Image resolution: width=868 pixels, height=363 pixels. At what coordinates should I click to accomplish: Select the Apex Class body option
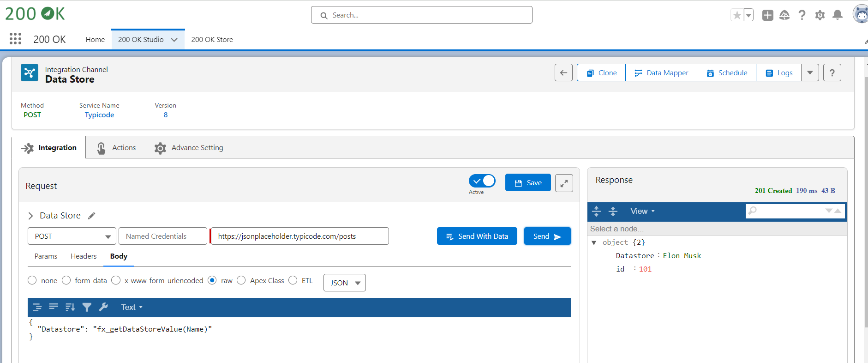pos(241,280)
